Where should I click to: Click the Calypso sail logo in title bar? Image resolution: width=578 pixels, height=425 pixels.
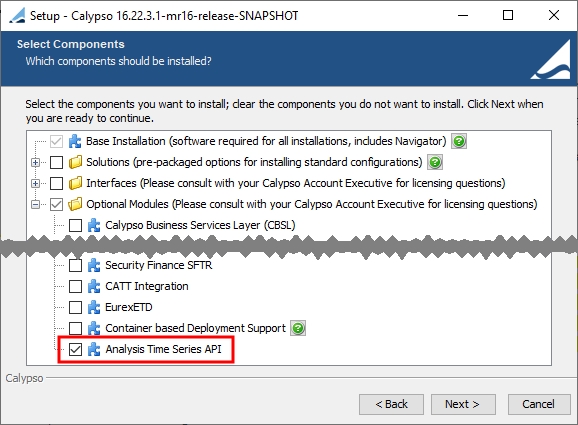[x=17, y=15]
